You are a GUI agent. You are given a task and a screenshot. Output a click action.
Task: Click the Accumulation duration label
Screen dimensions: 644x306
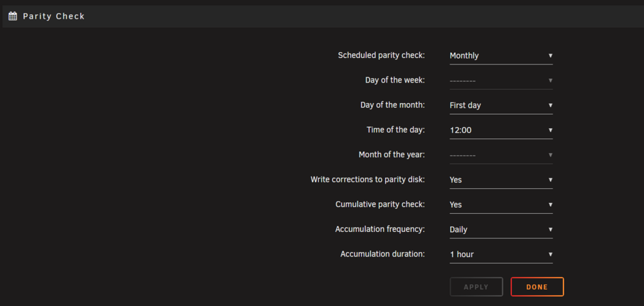pyautogui.click(x=383, y=254)
